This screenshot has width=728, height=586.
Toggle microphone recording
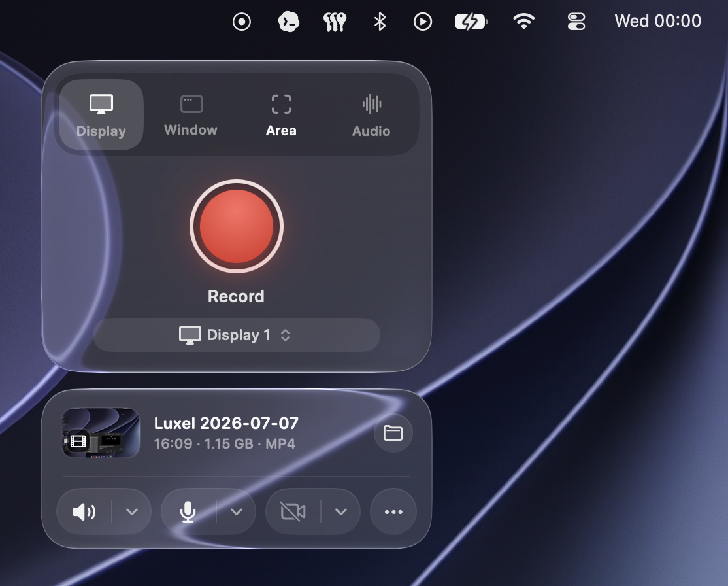coord(188,511)
